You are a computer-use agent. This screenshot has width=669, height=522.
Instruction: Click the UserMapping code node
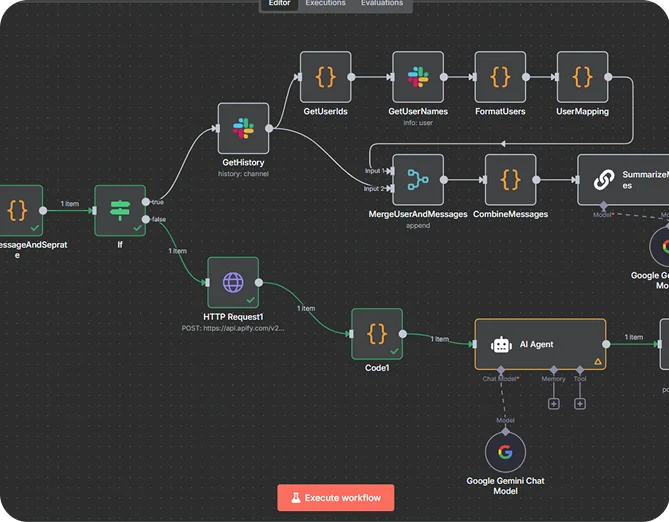(x=582, y=77)
